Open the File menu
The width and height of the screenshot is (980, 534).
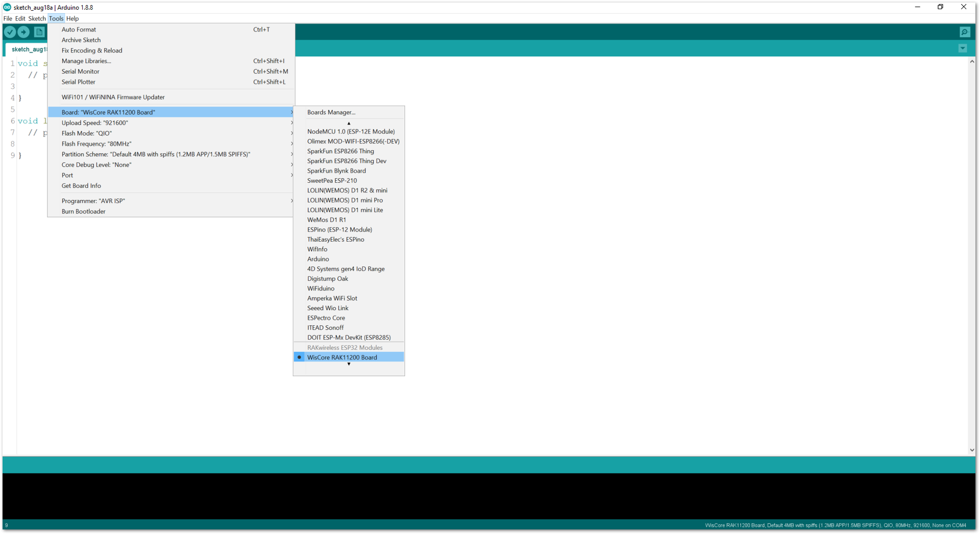coord(8,18)
